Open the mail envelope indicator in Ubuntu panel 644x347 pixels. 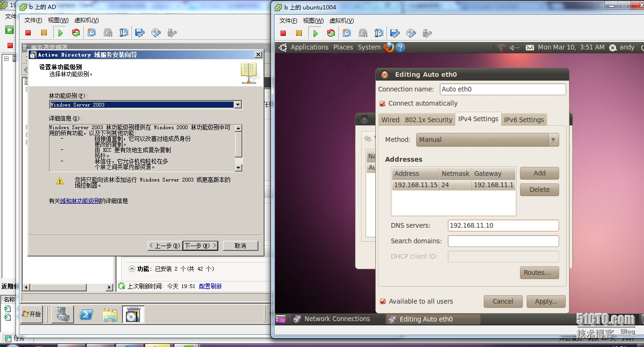[530, 48]
